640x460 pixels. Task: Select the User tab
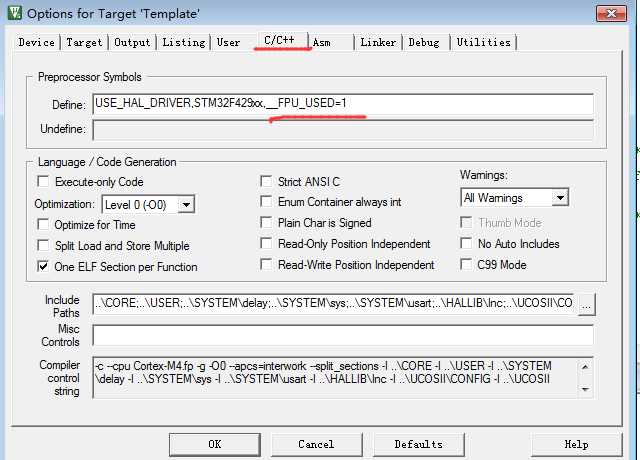click(x=228, y=42)
